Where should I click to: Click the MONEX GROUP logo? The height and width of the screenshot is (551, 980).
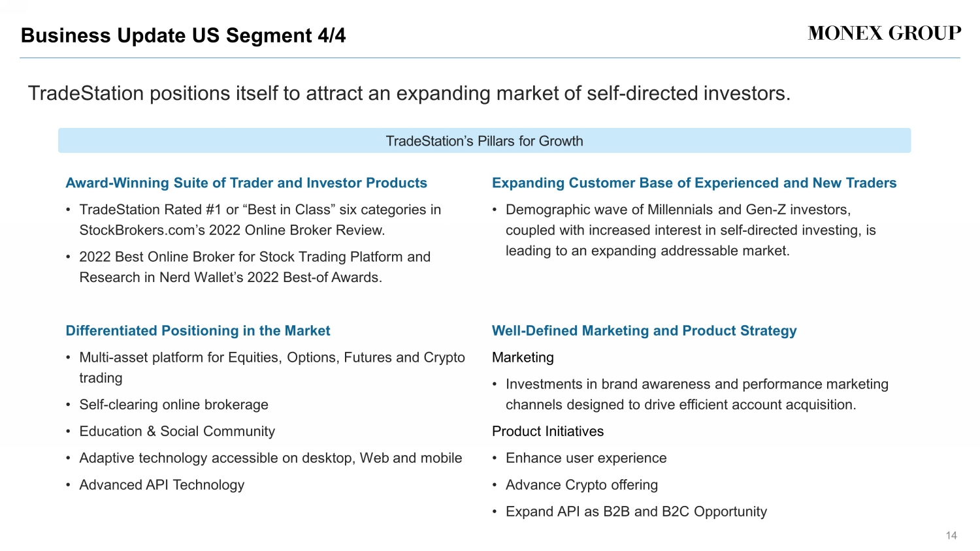884,34
